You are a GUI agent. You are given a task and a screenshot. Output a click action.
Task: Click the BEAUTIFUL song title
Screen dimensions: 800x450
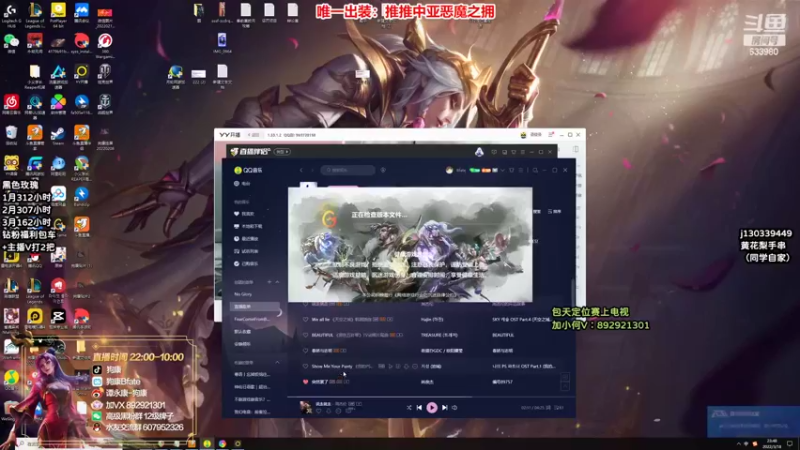322,335
